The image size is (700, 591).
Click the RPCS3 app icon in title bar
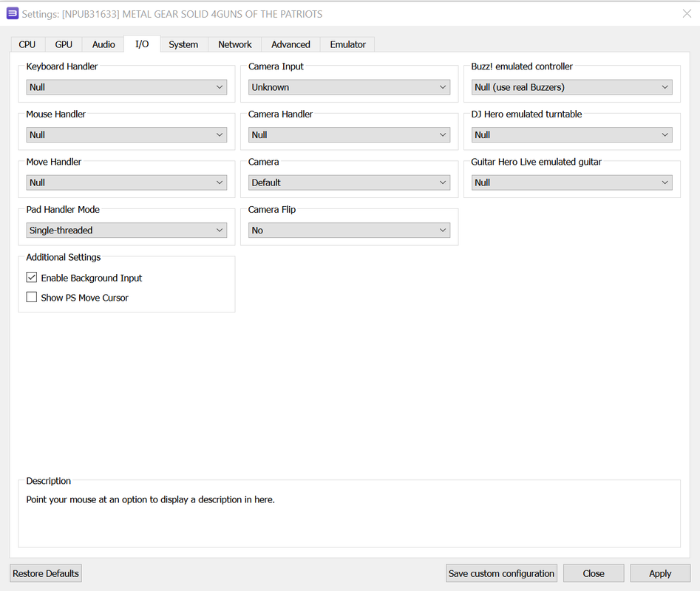13,13
